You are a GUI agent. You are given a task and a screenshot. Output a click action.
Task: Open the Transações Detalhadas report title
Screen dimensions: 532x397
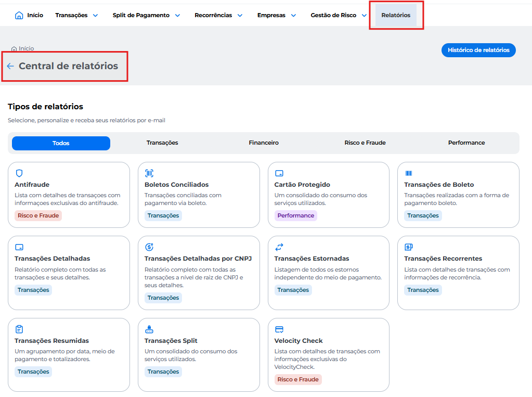click(52, 259)
